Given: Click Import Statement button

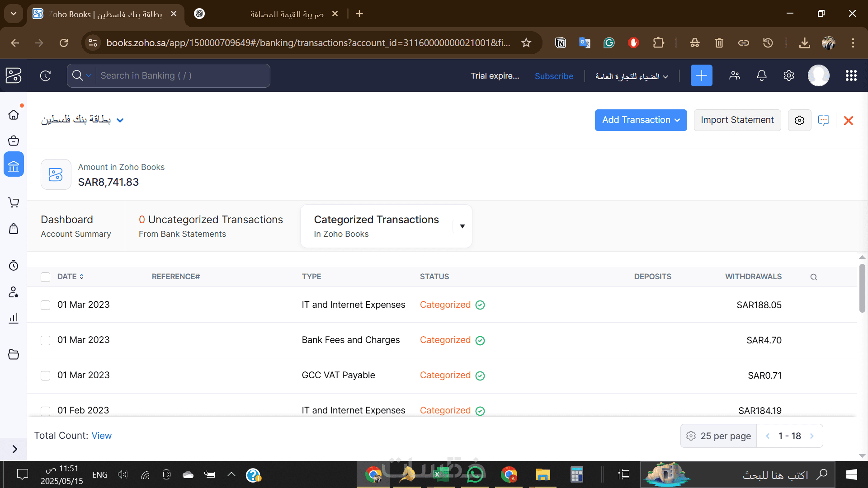Looking at the screenshot, I should [x=737, y=120].
